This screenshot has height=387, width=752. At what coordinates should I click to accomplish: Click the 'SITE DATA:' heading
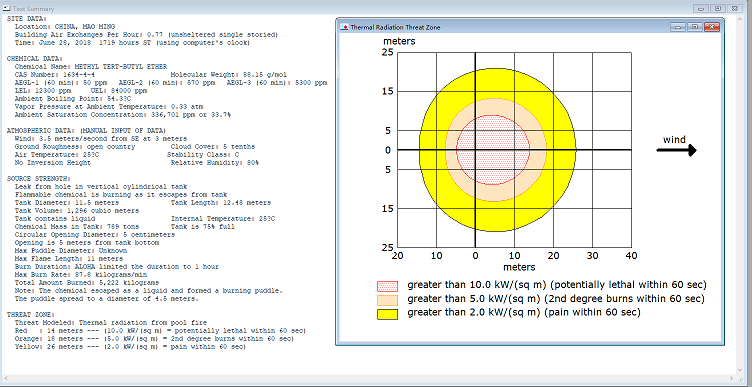pos(27,19)
